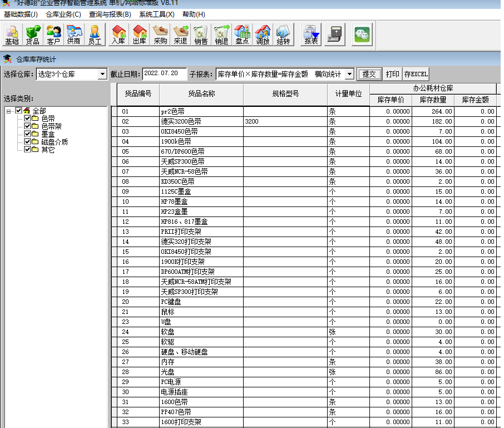This screenshot has width=504, height=428.
Task: Select the 电源插座 cell
Action: pos(201,392)
